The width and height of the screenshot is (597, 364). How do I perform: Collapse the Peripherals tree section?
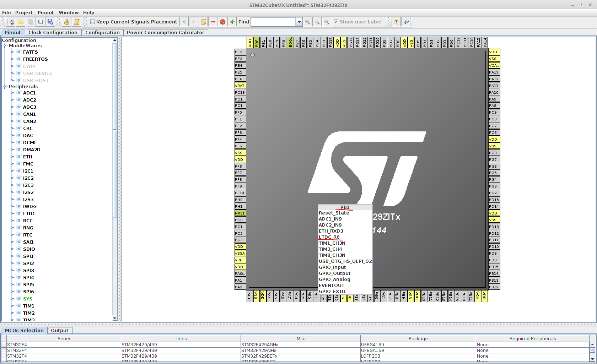point(5,87)
